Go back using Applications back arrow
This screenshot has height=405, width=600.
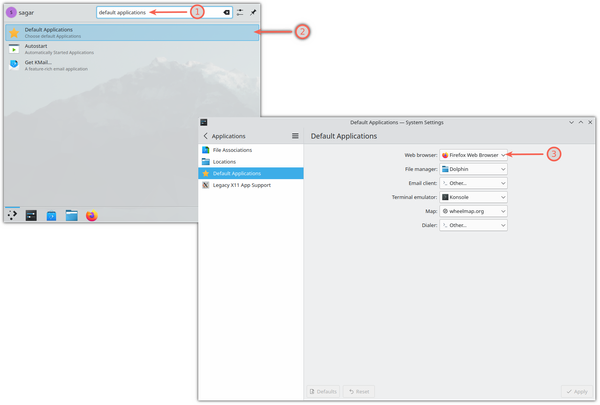(x=206, y=135)
